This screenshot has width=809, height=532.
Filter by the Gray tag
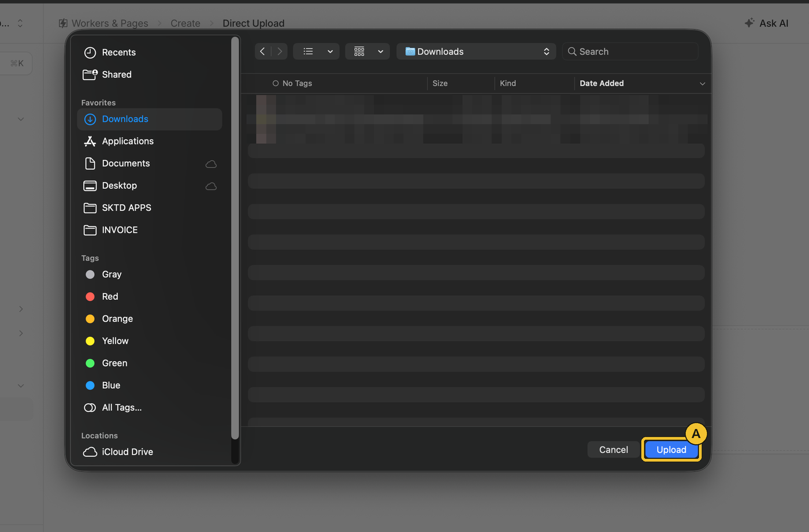coord(150,274)
